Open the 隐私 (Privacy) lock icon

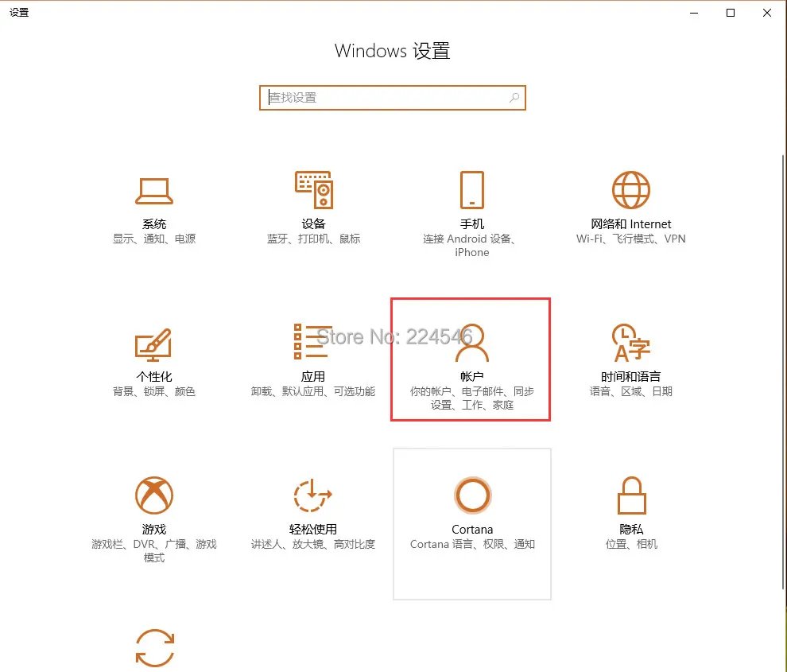tap(631, 495)
